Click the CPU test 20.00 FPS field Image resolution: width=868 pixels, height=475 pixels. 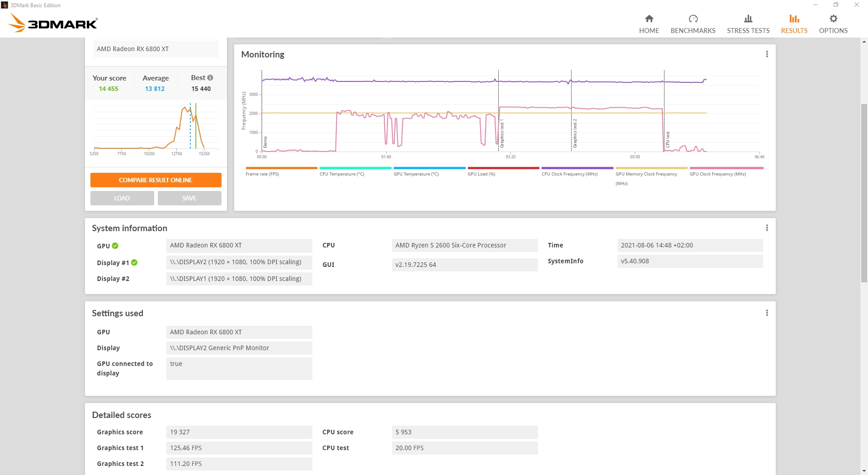pos(465,448)
